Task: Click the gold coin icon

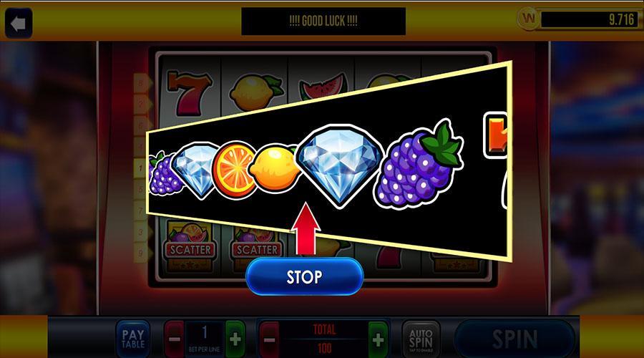Action: click(x=529, y=18)
